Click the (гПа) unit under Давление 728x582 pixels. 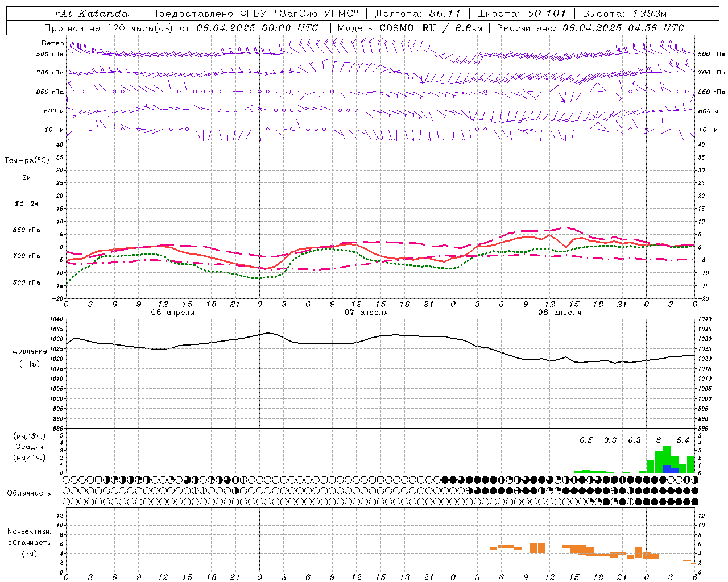point(30,364)
